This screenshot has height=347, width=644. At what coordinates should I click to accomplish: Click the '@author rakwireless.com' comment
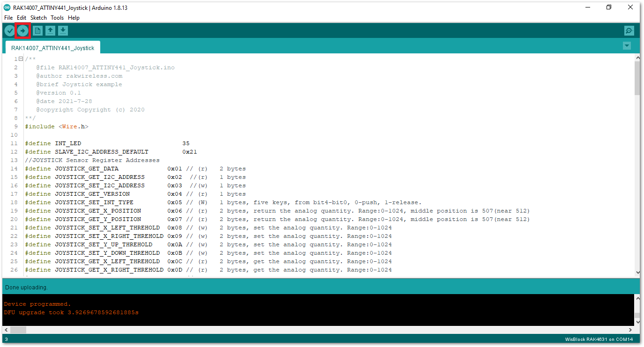pos(79,76)
